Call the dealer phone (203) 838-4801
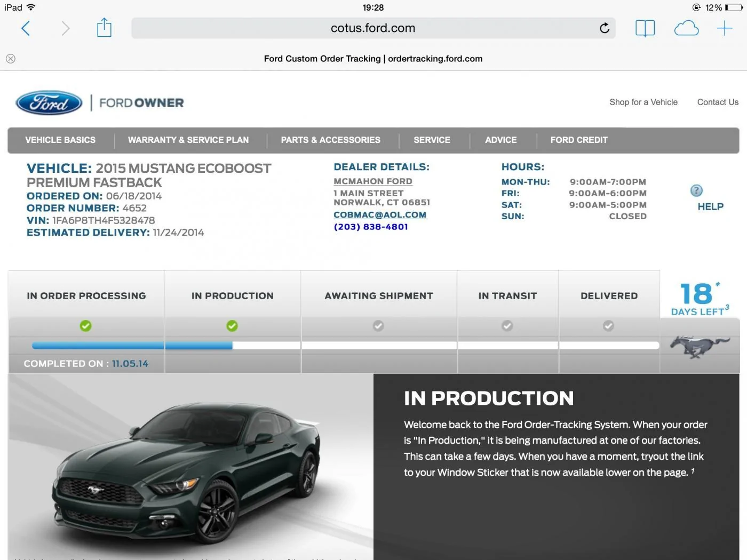This screenshot has height=560, width=747. coord(371,227)
